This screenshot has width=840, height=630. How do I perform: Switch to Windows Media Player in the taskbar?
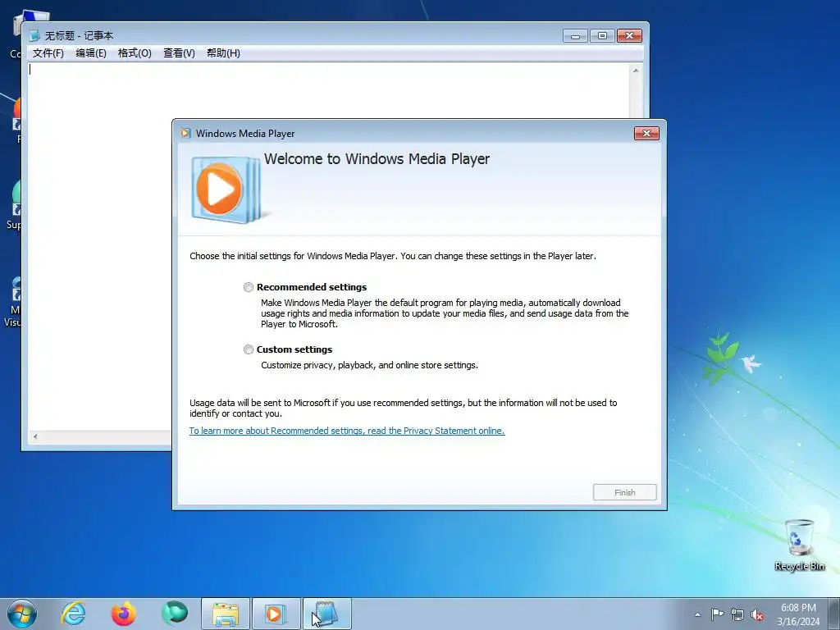tap(276, 614)
